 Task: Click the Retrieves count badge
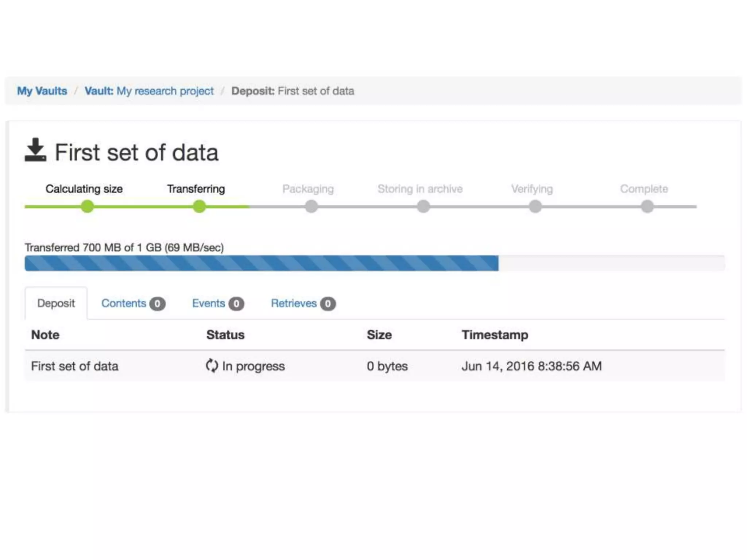pyautogui.click(x=328, y=304)
